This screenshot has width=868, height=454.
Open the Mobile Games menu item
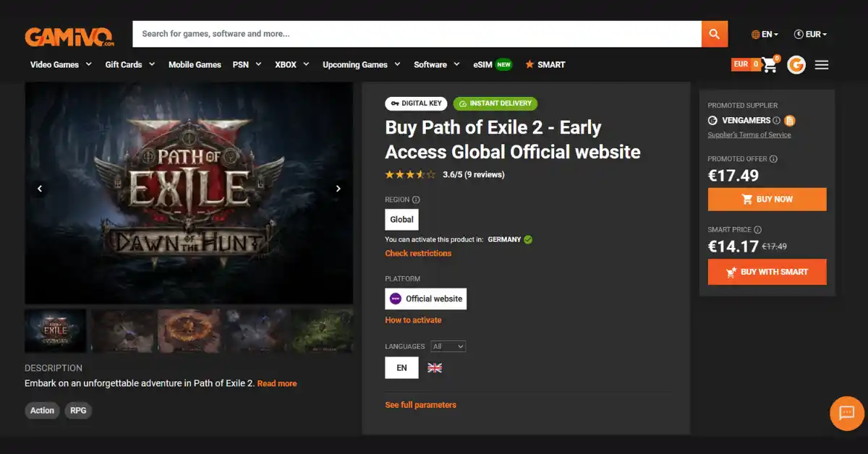195,64
